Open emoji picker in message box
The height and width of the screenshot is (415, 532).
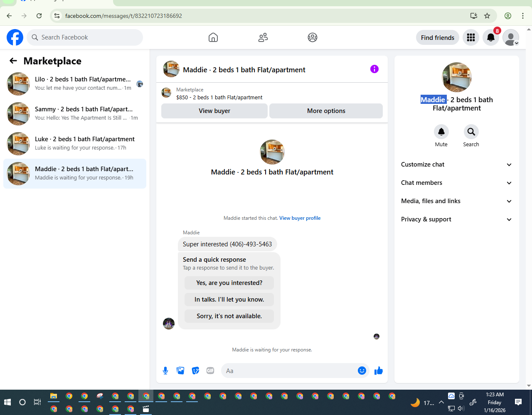(362, 371)
